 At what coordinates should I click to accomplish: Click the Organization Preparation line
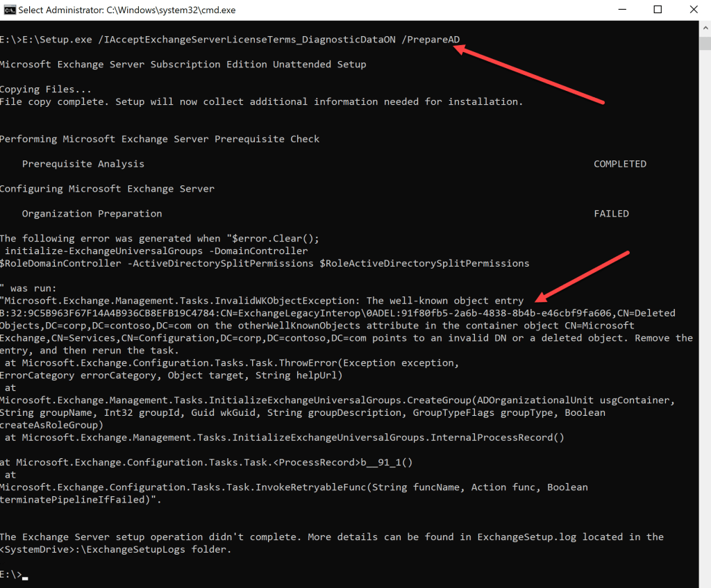(92, 214)
